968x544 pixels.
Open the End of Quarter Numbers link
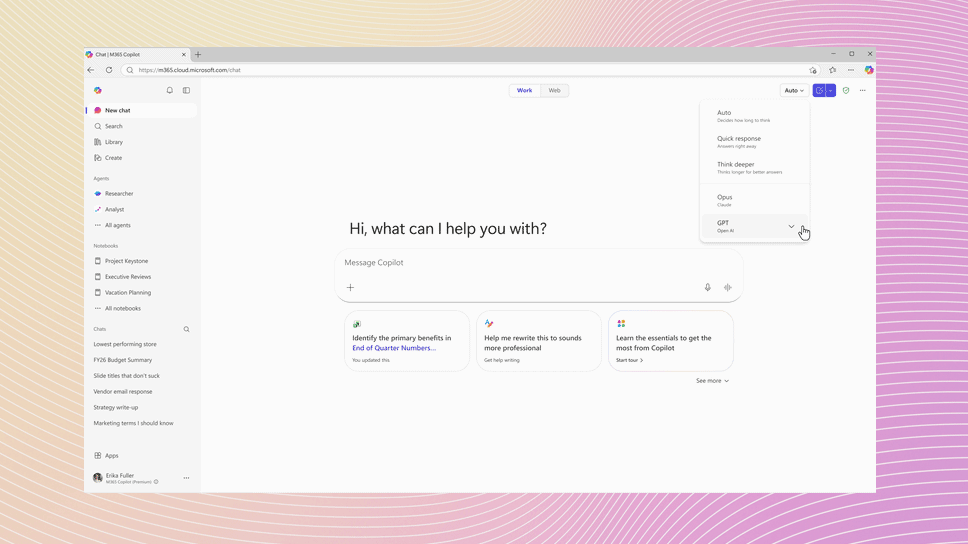[394, 348]
